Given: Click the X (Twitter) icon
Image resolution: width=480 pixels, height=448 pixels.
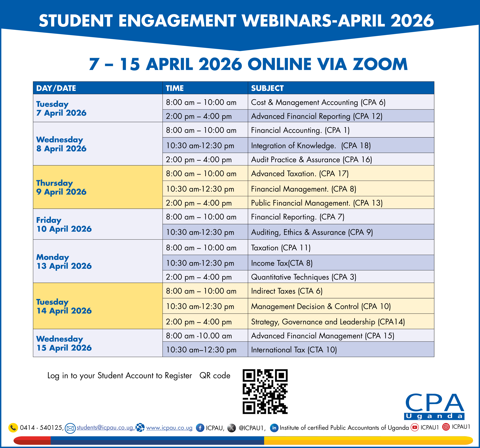Looking at the screenshot, I should pyautogui.click(x=232, y=428).
